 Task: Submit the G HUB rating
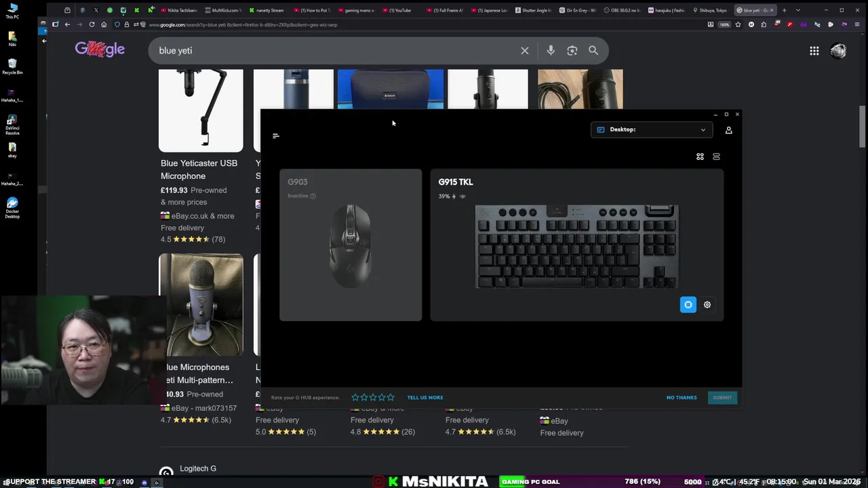coord(722,398)
